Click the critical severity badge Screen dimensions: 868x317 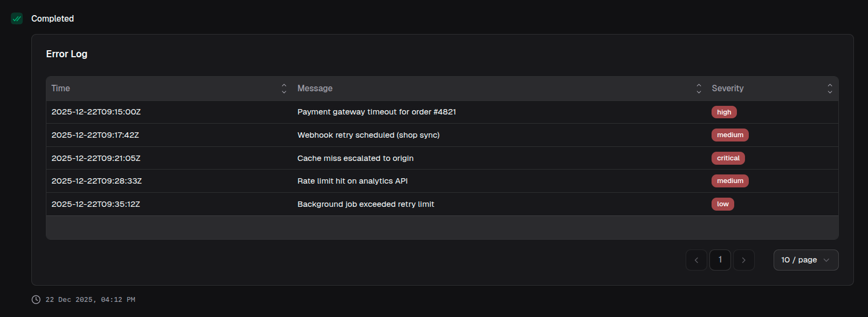[728, 158]
